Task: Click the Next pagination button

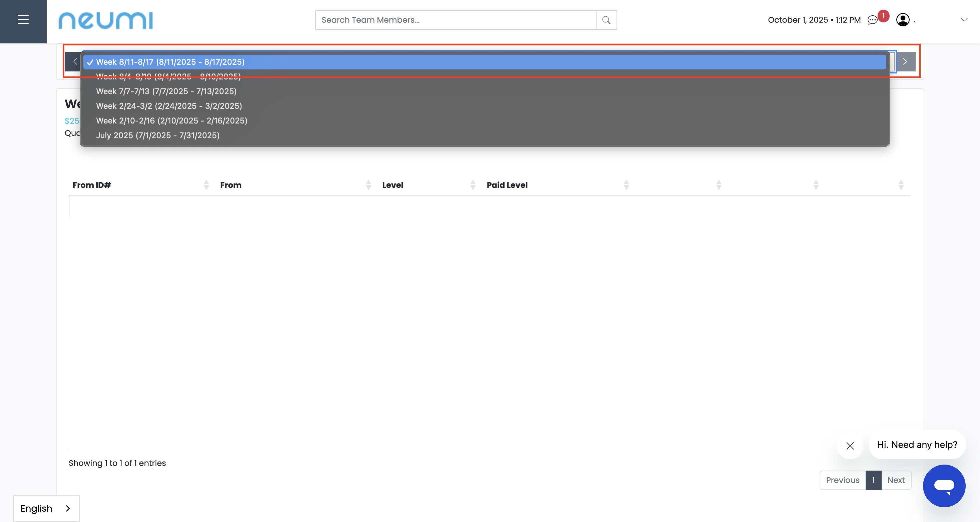Action: coord(896,480)
